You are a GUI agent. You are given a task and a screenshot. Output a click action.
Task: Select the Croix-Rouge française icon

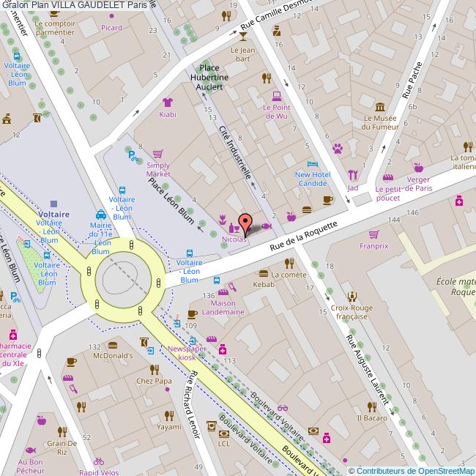pos(352,297)
